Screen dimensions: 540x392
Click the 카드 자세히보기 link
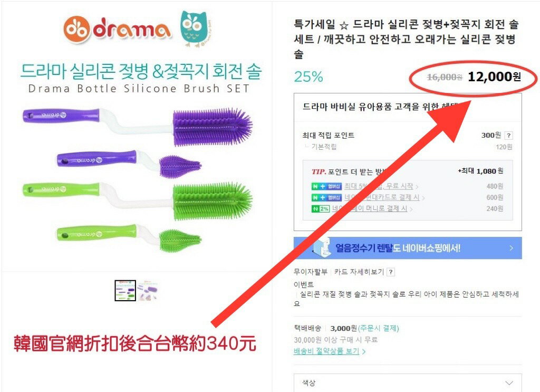pyautogui.click(x=359, y=272)
